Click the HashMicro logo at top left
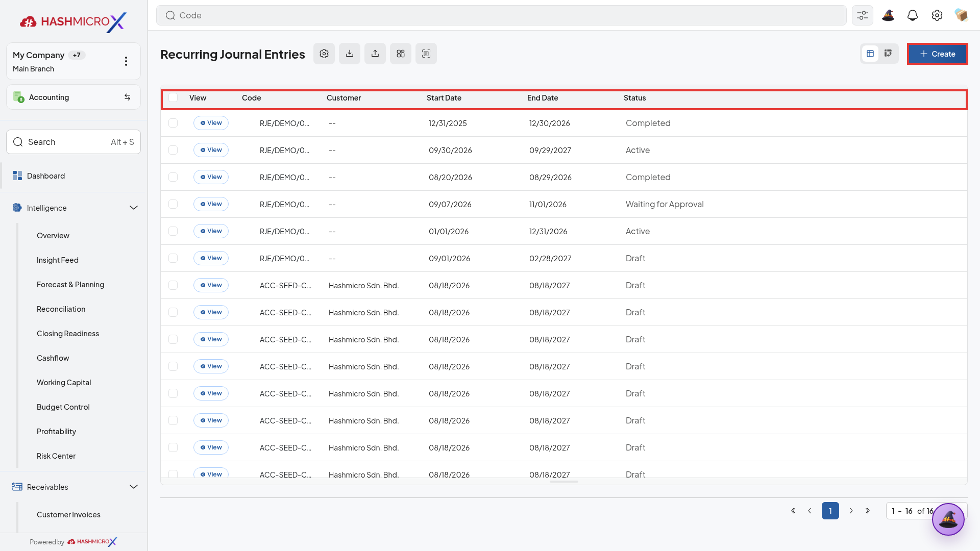980x551 pixels. tap(73, 21)
